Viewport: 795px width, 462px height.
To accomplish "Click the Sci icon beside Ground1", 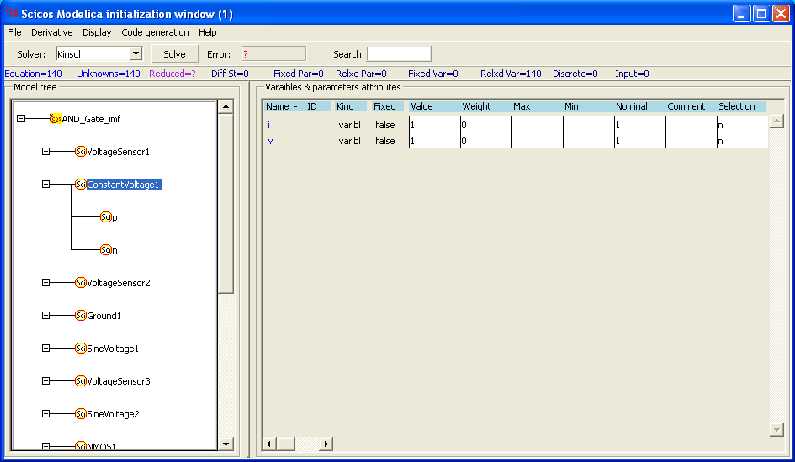I will click(x=81, y=315).
